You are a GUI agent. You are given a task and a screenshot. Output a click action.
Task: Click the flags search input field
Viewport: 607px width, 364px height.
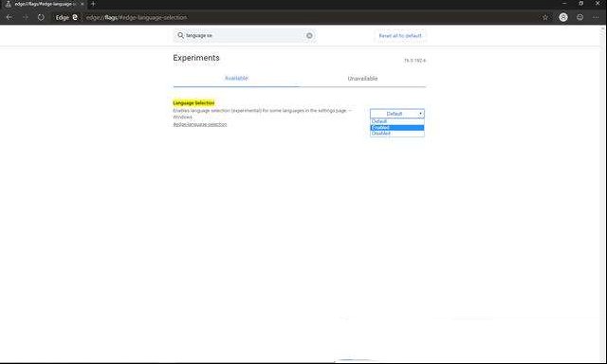245,36
